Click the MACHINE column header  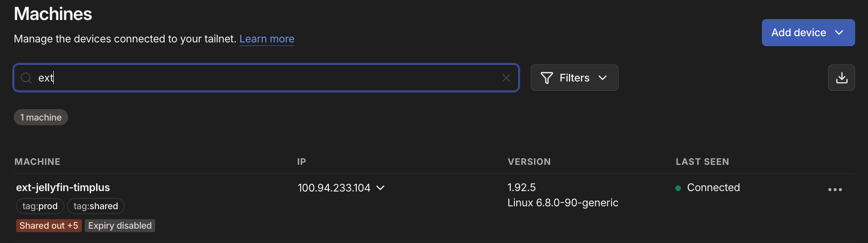click(x=38, y=162)
